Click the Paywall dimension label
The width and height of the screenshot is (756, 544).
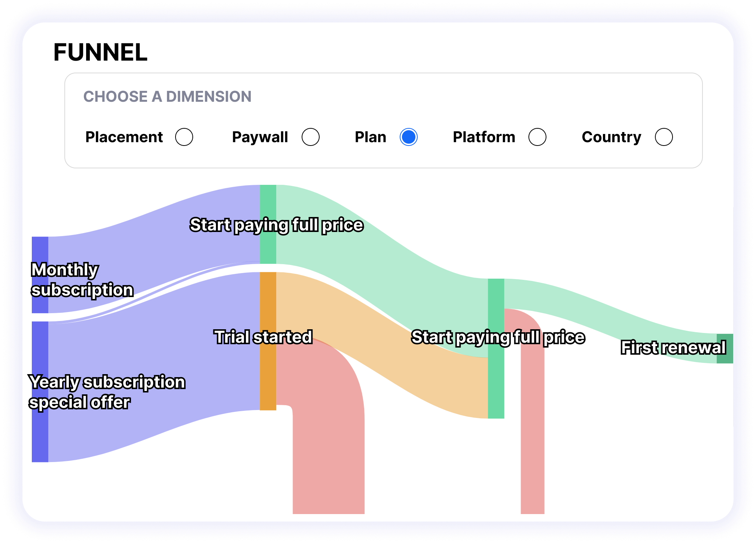[x=260, y=137]
